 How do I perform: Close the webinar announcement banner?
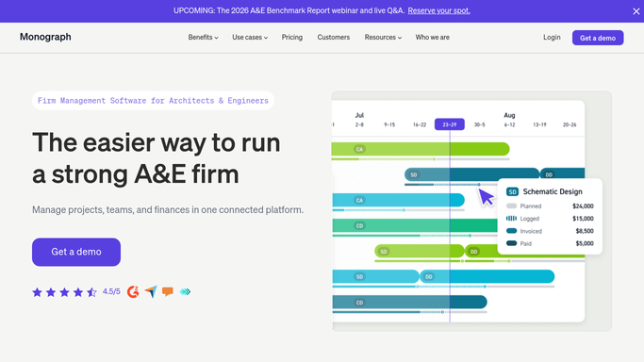click(636, 11)
